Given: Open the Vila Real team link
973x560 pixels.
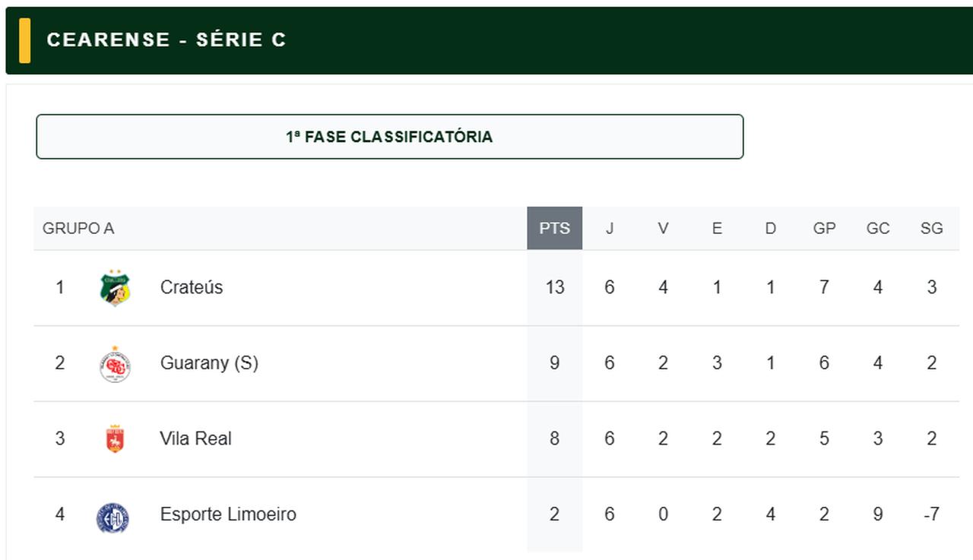Looking at the screenshot, I should [195, 438].
